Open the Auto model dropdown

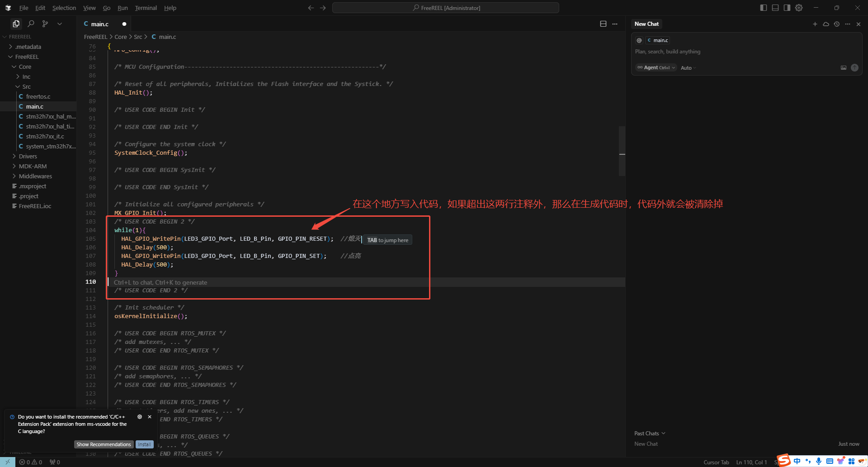(x=688, y=68)
